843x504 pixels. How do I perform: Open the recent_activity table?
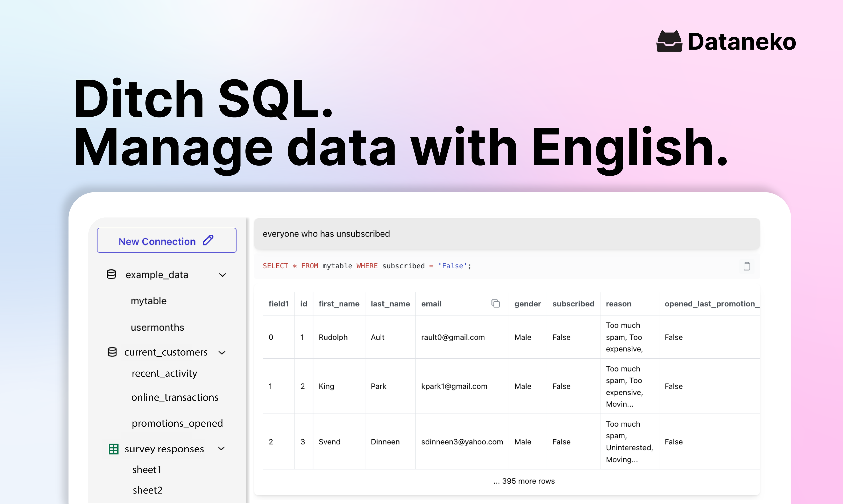pyautogui.click(x=164, y=373)
